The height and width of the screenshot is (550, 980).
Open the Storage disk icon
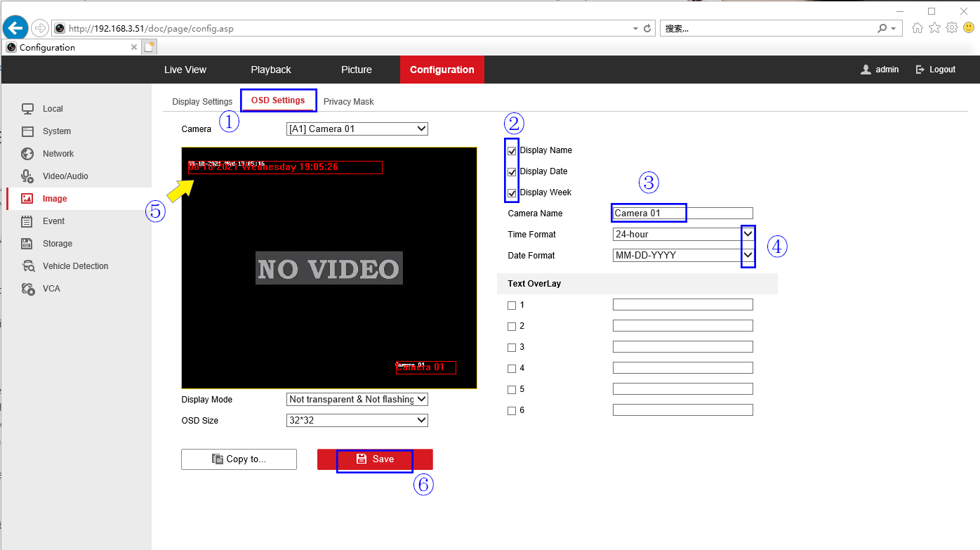(x=28, y=244)
